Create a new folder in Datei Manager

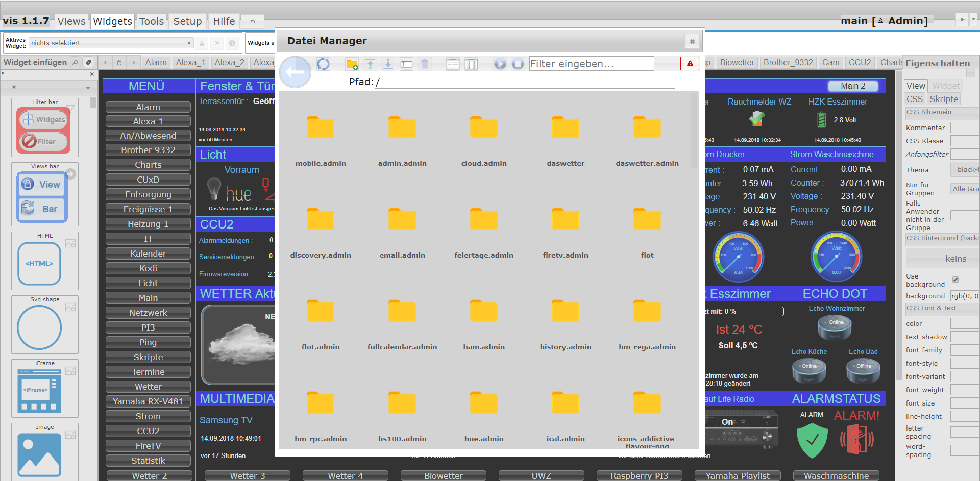pyautogui.click(x=352, y=64)
